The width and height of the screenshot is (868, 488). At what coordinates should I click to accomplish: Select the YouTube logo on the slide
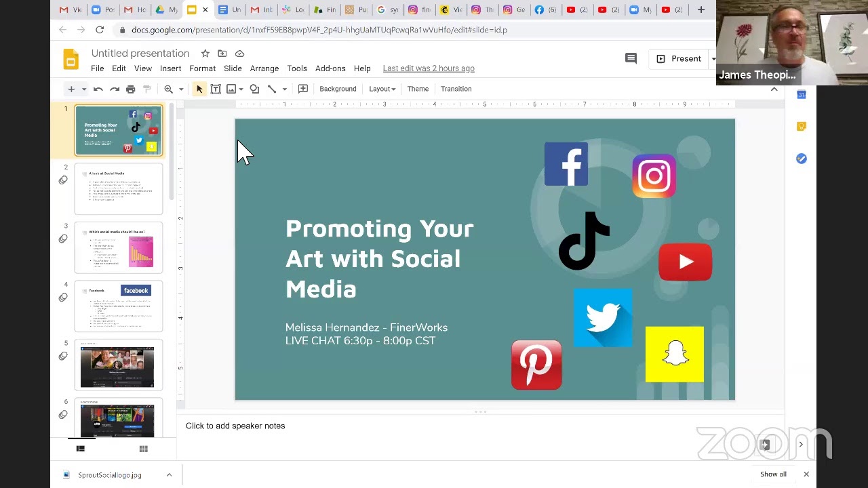[x=686, y=262]
